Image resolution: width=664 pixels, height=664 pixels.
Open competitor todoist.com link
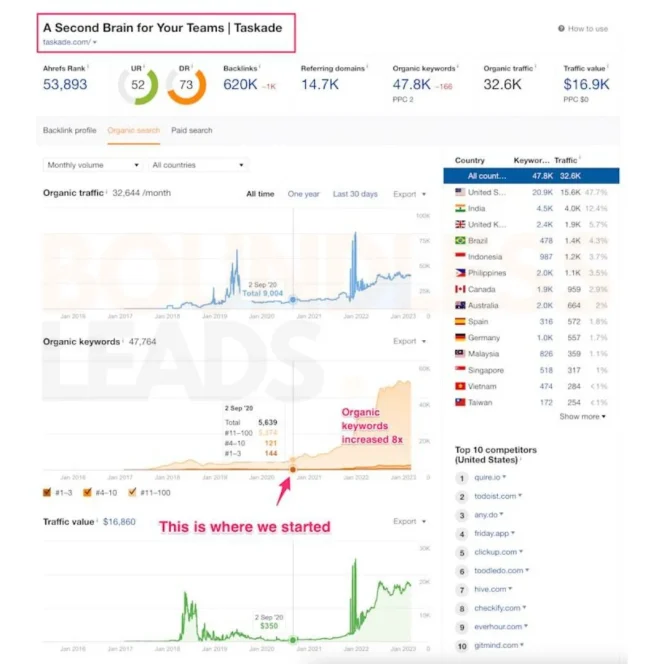pyautogui.click(x=495, y=496)
